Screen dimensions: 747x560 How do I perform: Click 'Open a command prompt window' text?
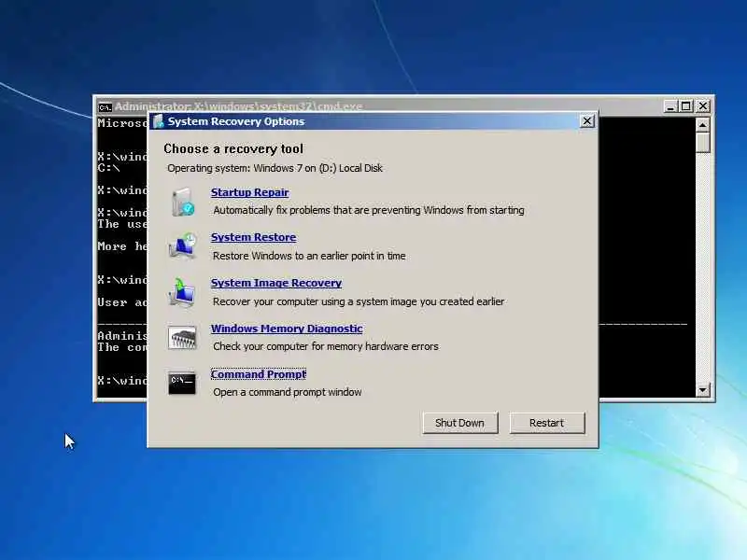click(x=288, y=392)
